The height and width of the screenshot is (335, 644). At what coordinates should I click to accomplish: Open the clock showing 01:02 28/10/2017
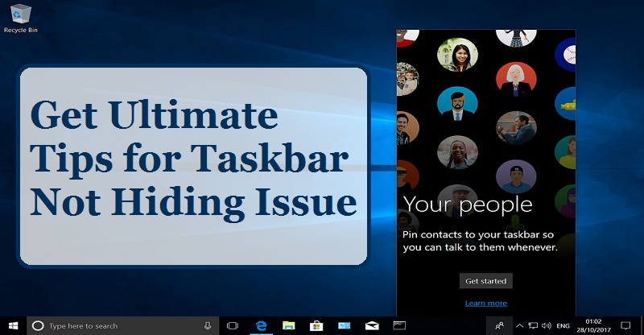click(593, 325)
